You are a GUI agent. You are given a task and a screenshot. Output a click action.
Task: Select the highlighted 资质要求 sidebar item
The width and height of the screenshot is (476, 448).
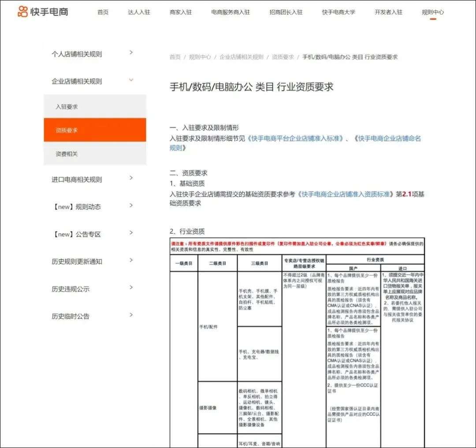pos(67,130)
